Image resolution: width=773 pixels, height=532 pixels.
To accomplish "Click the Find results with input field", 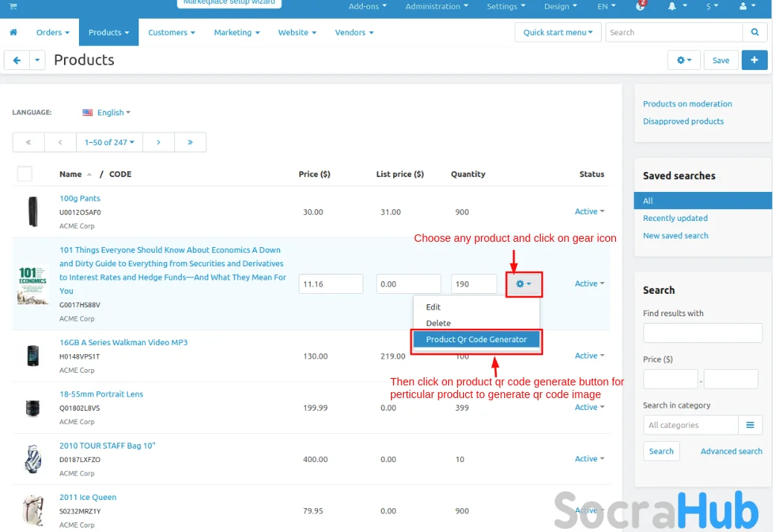I will click(702, 333).
